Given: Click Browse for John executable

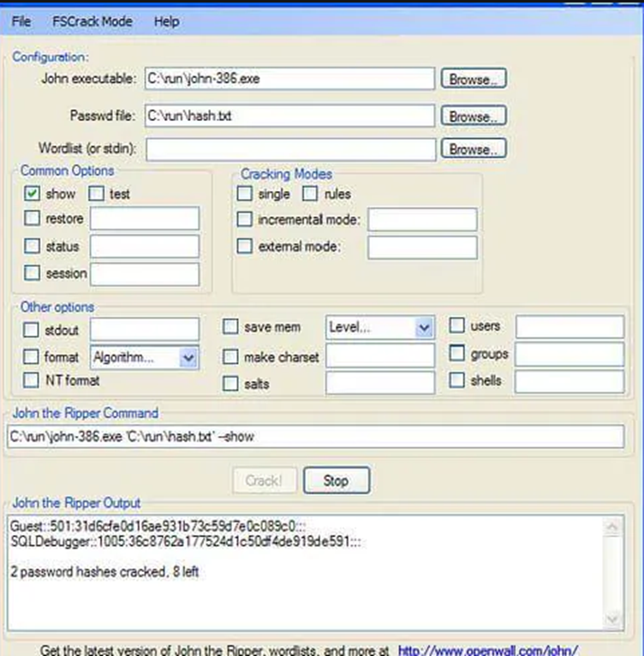Looking at the screenshot, I should point(474,79).
